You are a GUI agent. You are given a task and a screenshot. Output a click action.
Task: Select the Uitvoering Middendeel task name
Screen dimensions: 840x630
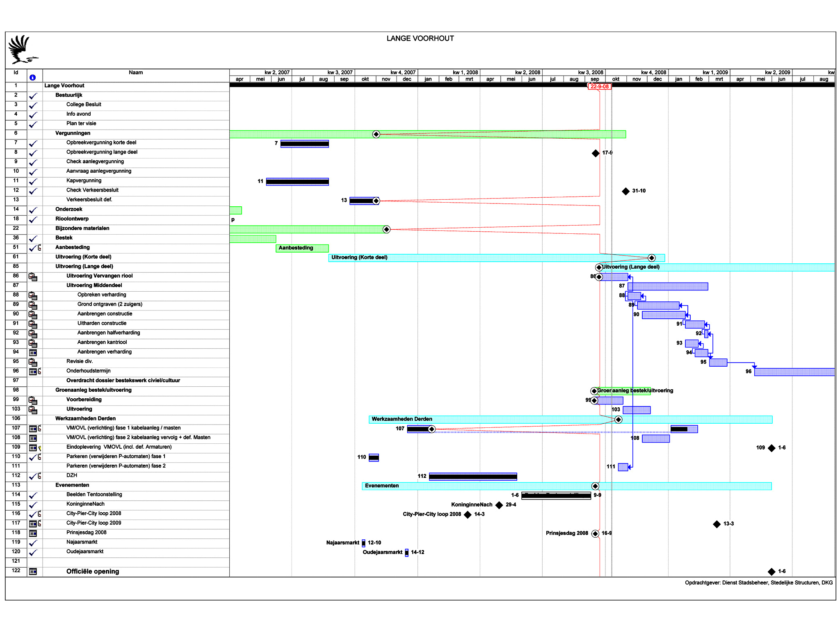[94, 285]
